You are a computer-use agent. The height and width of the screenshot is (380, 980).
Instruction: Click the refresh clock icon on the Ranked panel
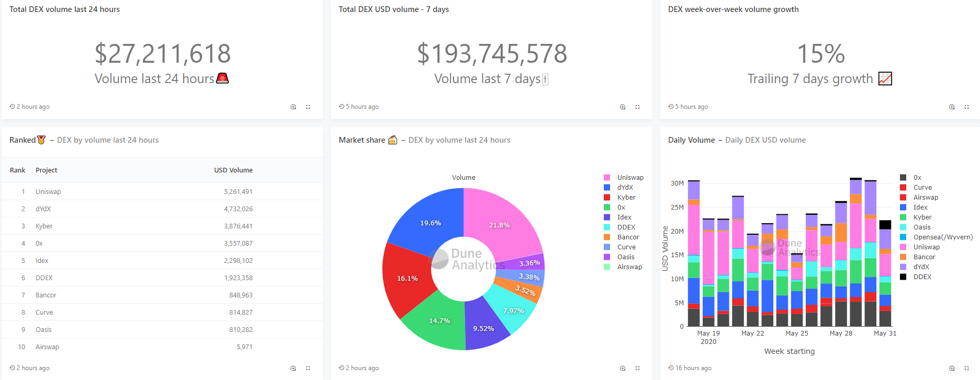click(12, 368)
